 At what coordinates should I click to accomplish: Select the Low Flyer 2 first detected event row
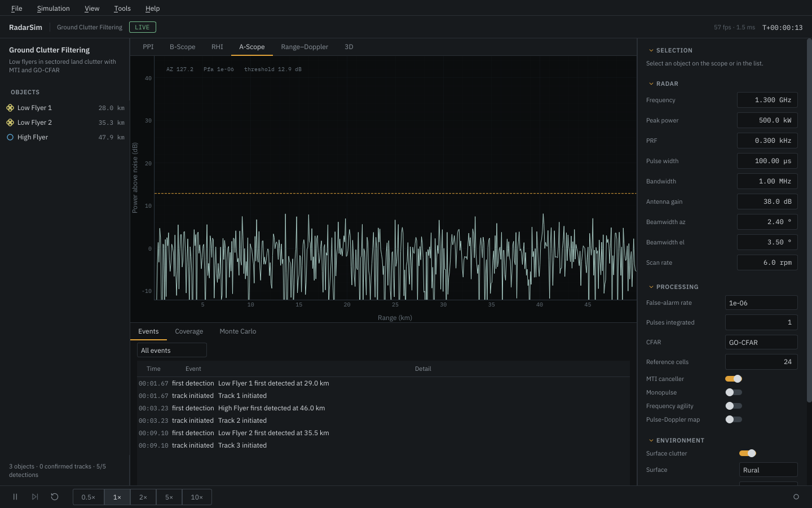coord(383,433)
